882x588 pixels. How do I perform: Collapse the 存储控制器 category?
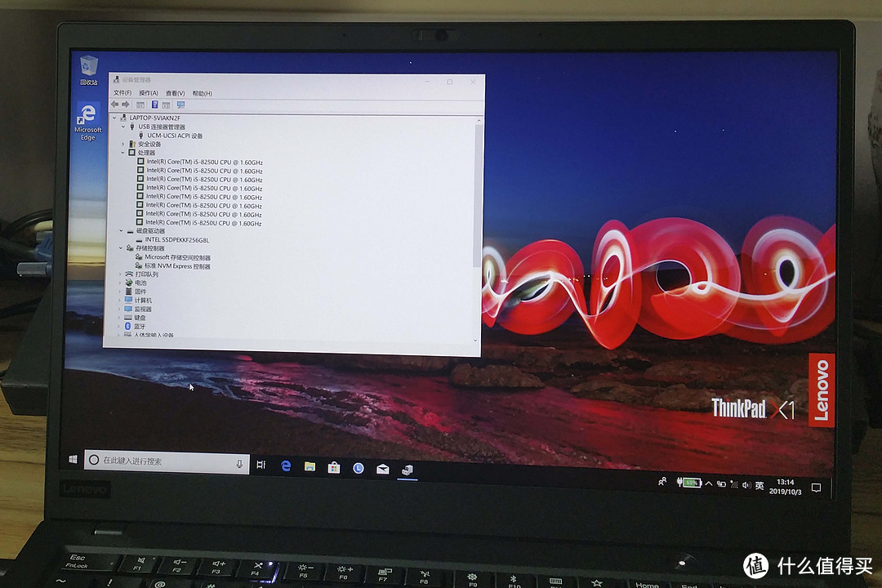120,248
